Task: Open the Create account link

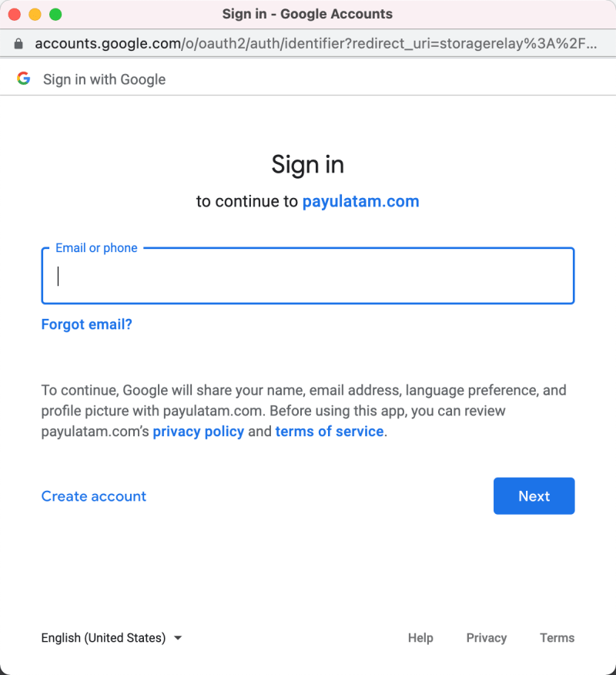Action: (94, 496)
